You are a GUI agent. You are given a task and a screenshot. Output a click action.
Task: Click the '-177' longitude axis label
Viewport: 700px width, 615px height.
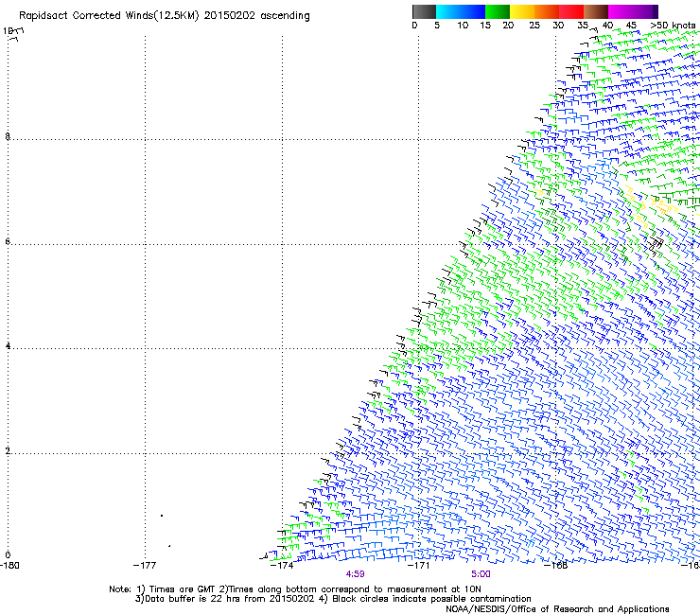pos(145,566)
